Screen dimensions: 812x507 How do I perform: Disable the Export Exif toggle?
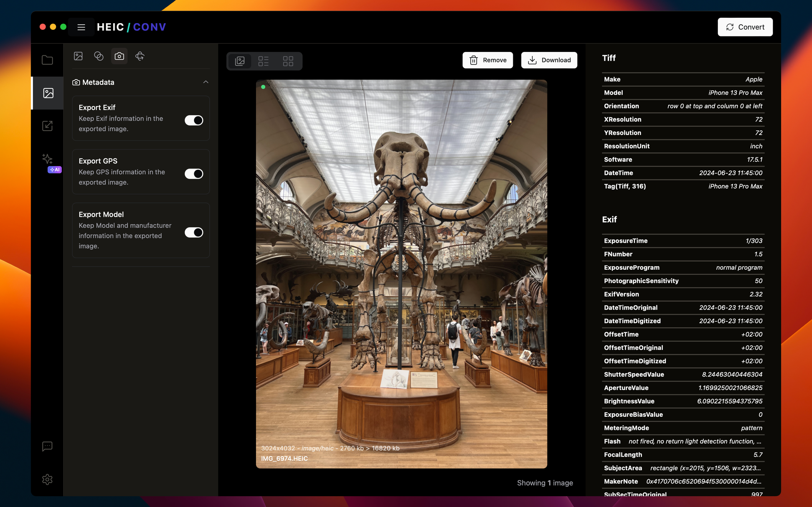(x=193, y=120)
